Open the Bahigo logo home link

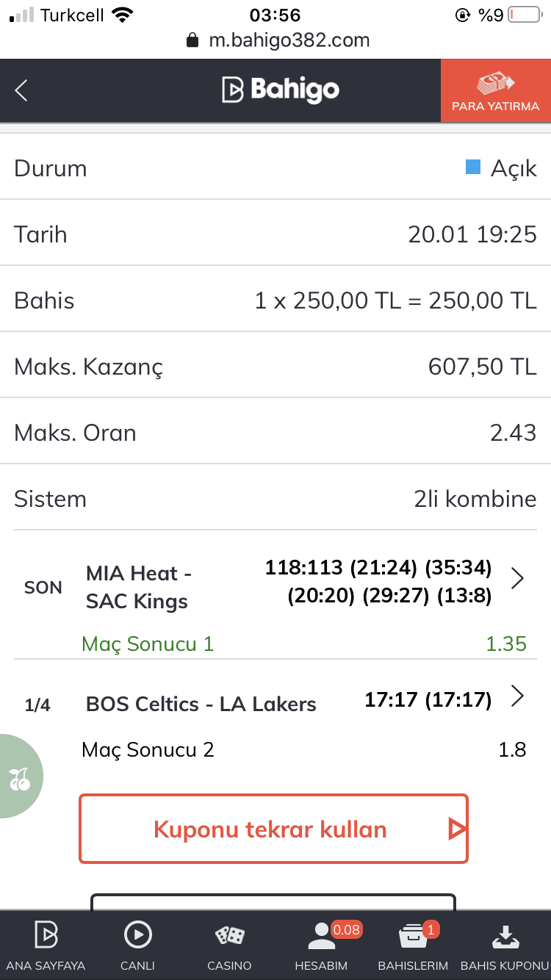tap(280, 90)
